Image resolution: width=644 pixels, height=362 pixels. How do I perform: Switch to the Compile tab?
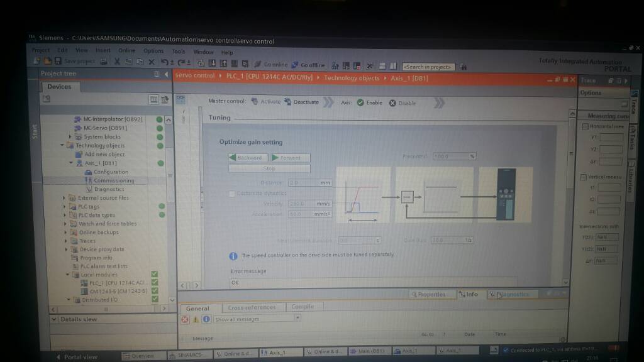(x=303, y=307)
